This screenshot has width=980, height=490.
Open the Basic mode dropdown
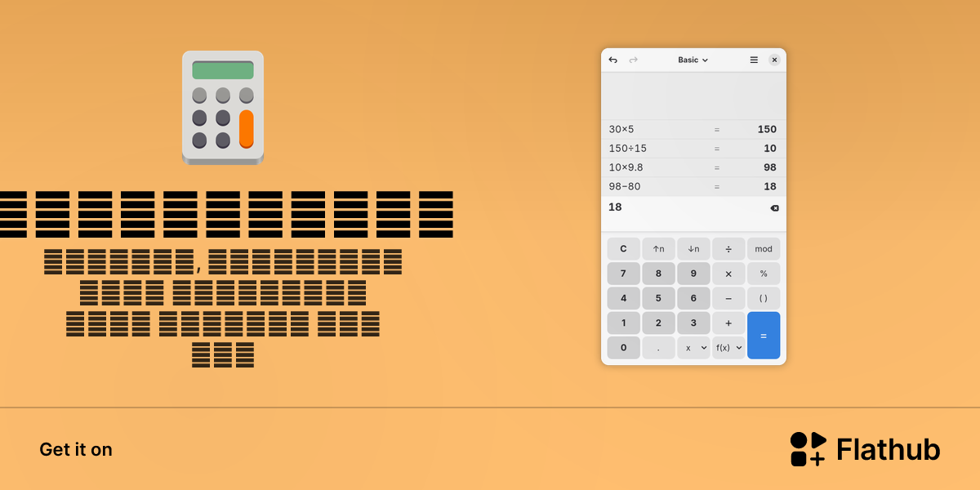point(693,60)
